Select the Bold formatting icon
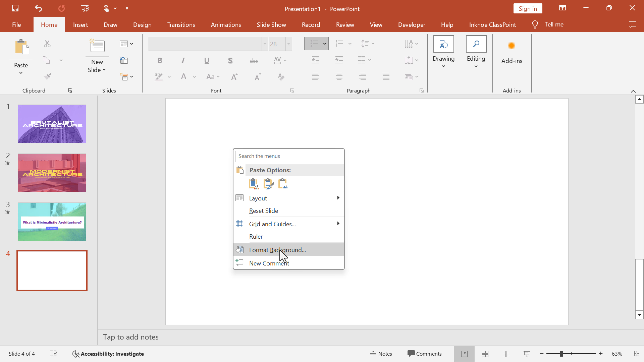 pos(160,60)
